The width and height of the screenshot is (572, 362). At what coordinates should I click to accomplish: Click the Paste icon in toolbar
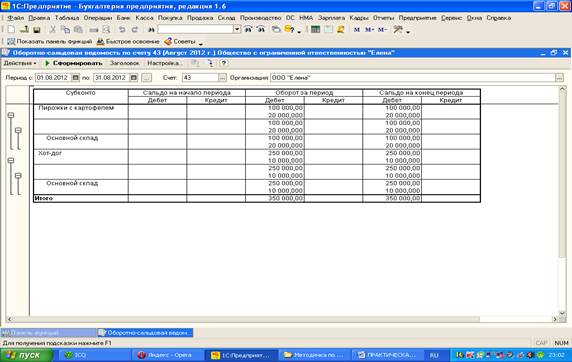point(78,30)
